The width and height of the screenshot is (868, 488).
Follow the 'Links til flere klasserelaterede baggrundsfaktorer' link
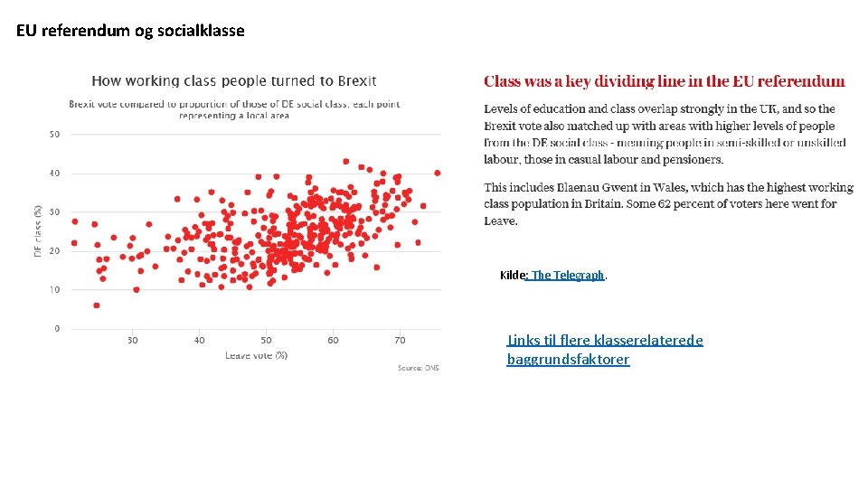(604, 350)
